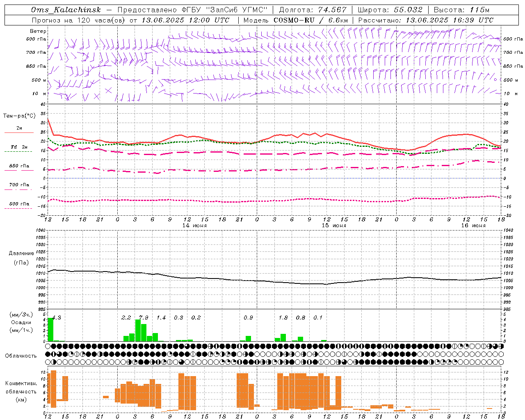Click the right '500 м' wind level label
525x420 pixels.
pyautogui.click(x=510, y=80)
